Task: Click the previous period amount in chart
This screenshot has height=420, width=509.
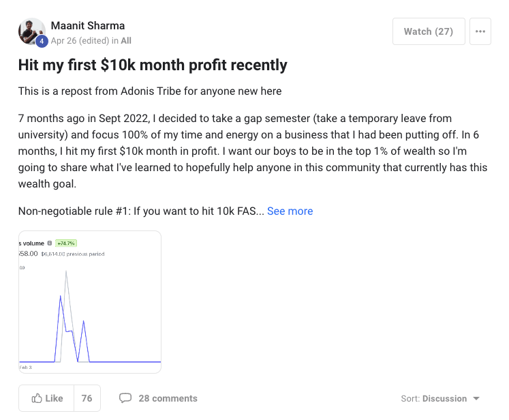Action: click(72, 254)
